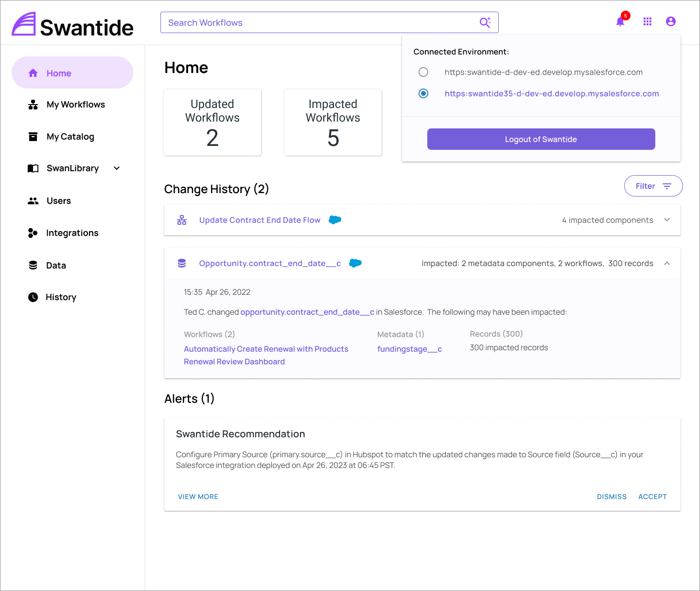The image size is (700, 591).
Task: Open the Users page
Action: tap(59, 201)
